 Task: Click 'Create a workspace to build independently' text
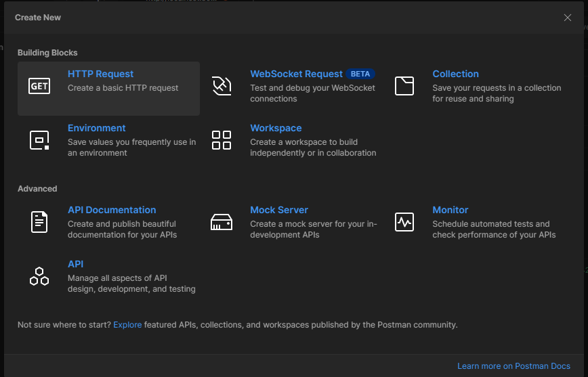(313, 148)
